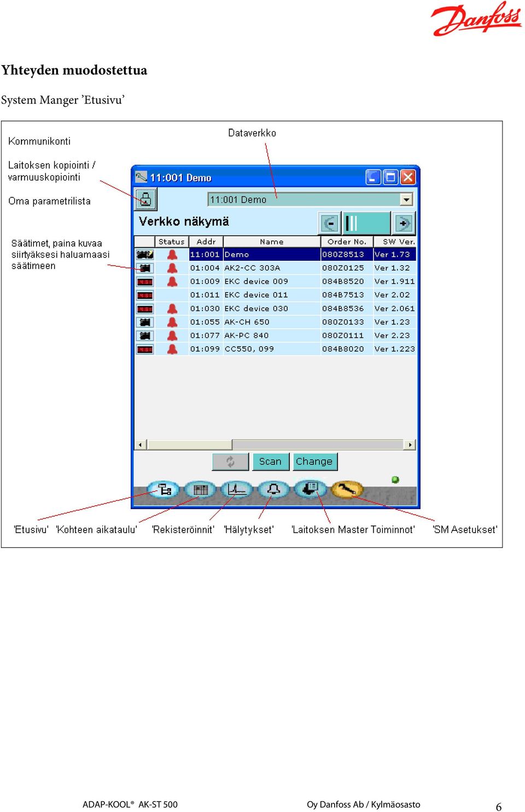Click software version Ver 1.73
The width and height of the screenshot is (525, 812).
(x=392, y=255)
